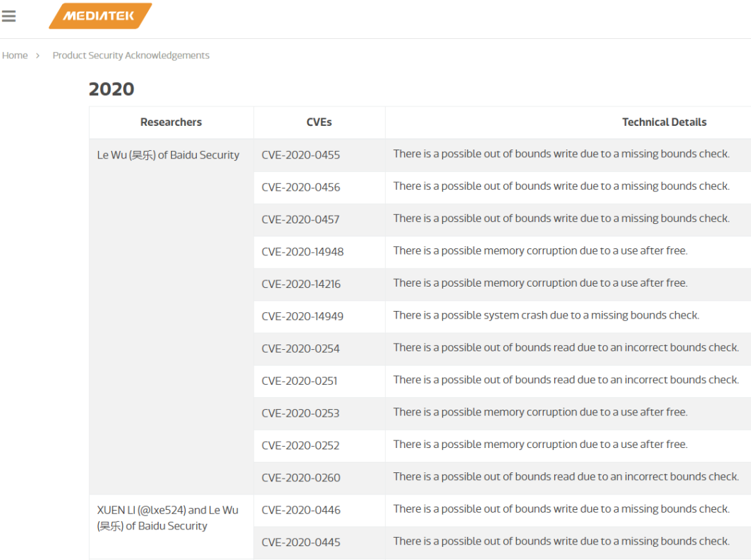751x560 pixels.
Task: Select the CVE-2020-0457 cell
Action: [319, 219]
